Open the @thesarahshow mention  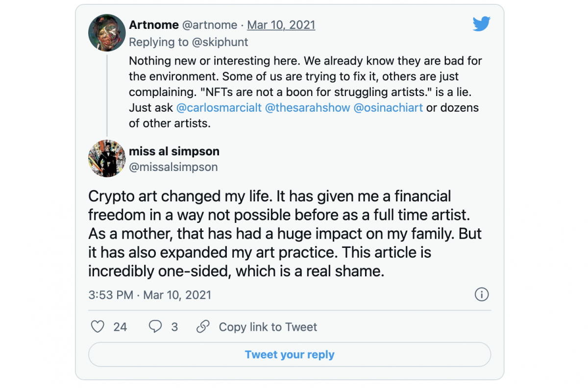[307, 107]
